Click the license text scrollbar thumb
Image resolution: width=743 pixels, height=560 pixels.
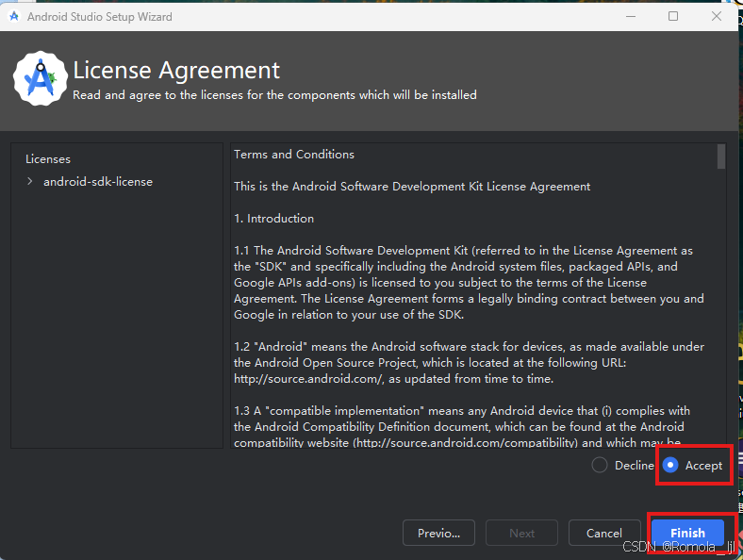[720, 156]
